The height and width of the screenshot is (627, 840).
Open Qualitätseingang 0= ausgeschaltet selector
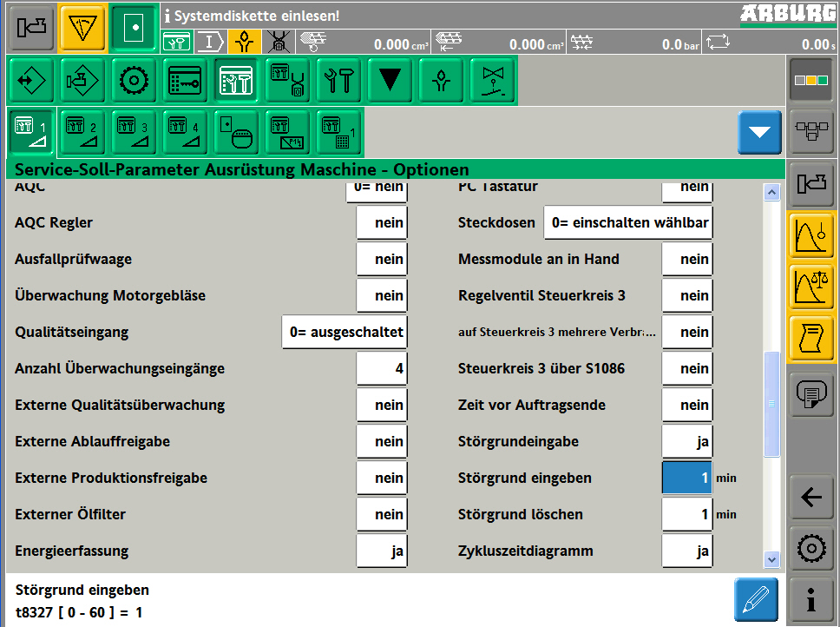(345, 333)
